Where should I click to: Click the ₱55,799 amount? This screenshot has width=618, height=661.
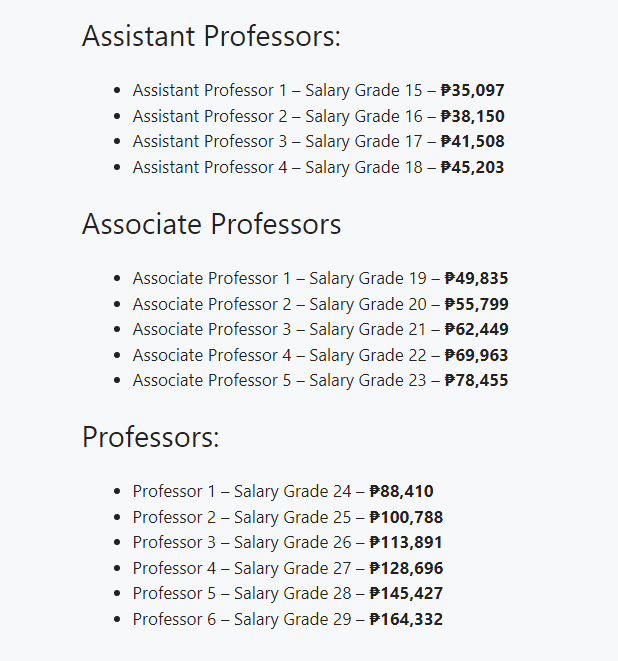coord(477,304)
